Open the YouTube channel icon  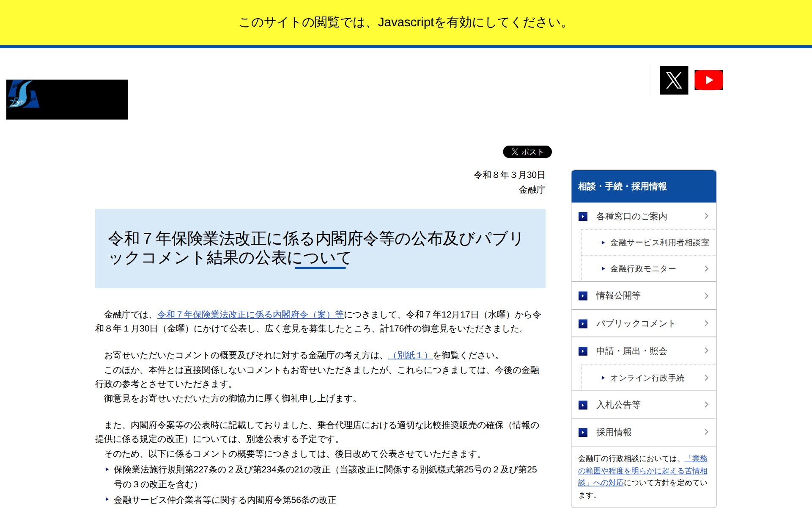tap(709, 80)
